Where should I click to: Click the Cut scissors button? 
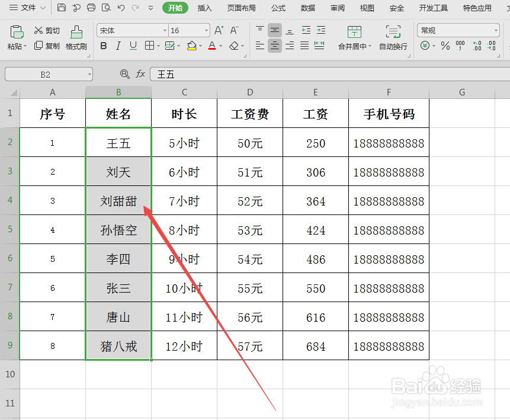(47, 31)
